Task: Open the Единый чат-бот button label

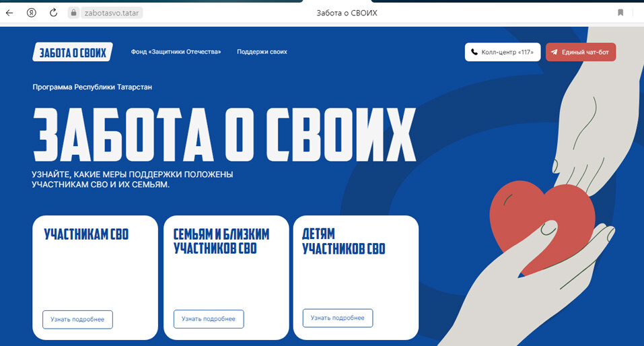Action: pyautogui.click(x=585, y=52)
